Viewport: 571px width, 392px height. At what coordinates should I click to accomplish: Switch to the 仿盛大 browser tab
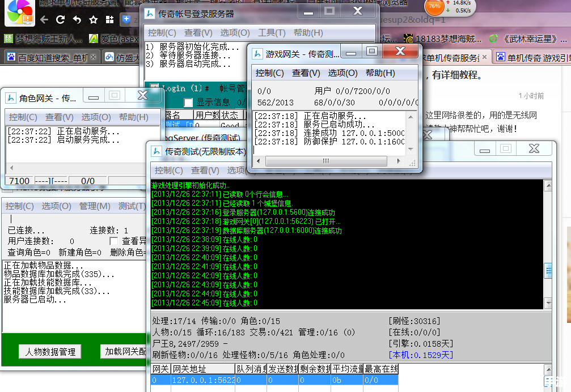(122, 57)
